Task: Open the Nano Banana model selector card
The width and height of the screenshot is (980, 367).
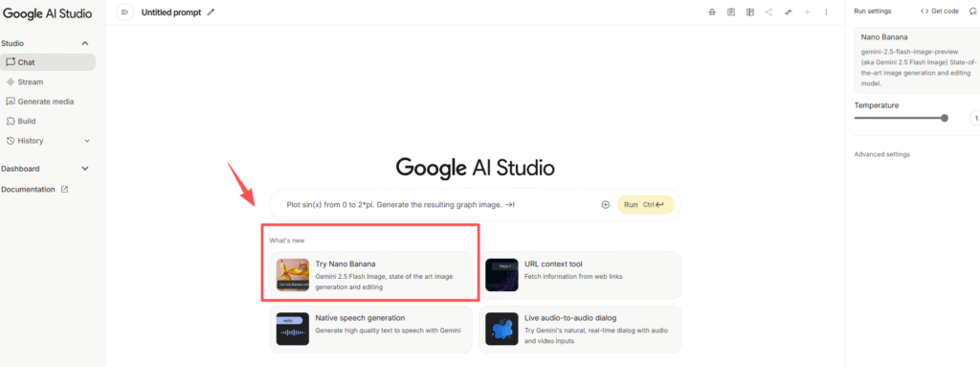Action: [917, 60]
